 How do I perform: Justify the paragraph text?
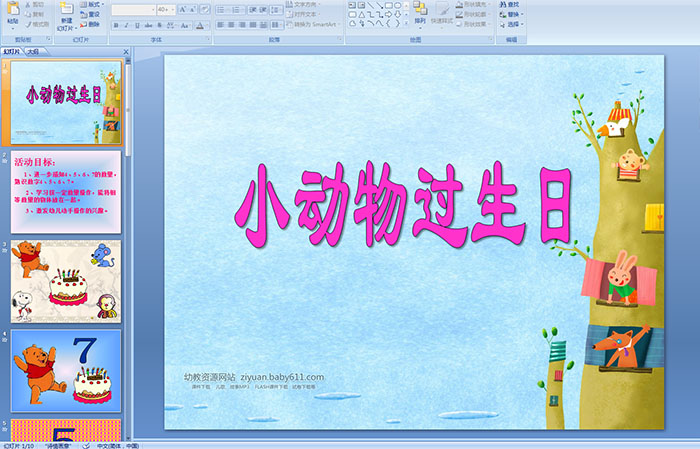click(253, 25)
